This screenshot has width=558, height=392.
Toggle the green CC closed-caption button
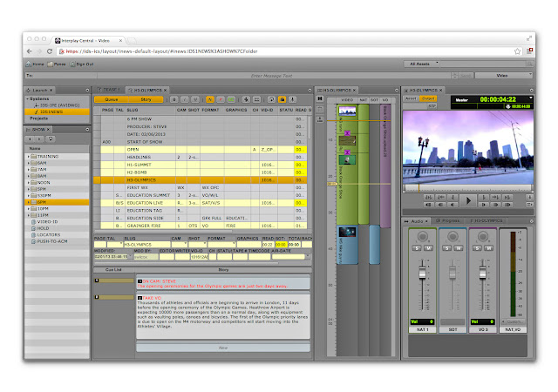point(231,99)
